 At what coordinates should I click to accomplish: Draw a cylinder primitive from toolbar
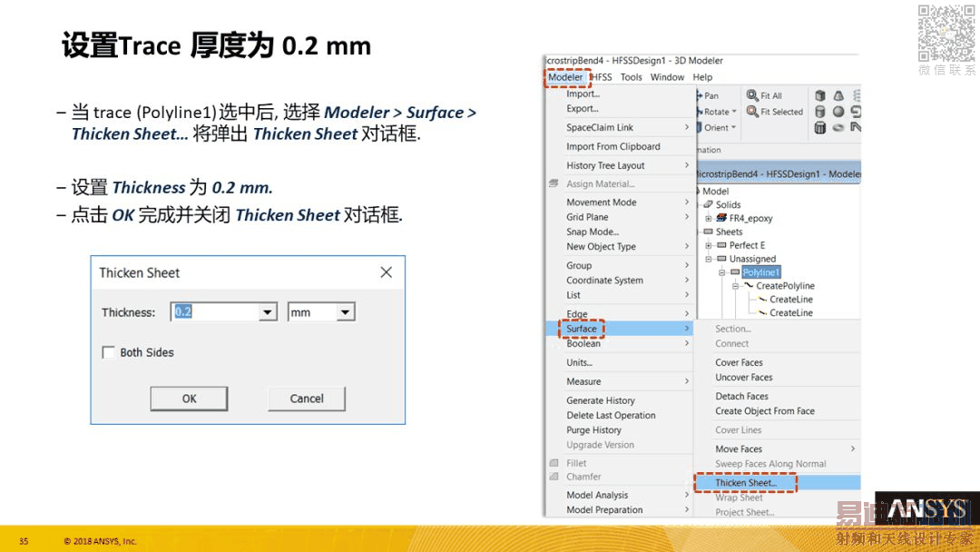(x=820, y=112)
